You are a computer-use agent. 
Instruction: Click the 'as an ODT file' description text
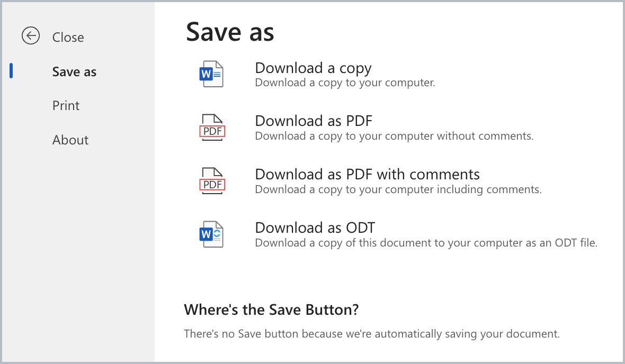(x=426, y=242)
